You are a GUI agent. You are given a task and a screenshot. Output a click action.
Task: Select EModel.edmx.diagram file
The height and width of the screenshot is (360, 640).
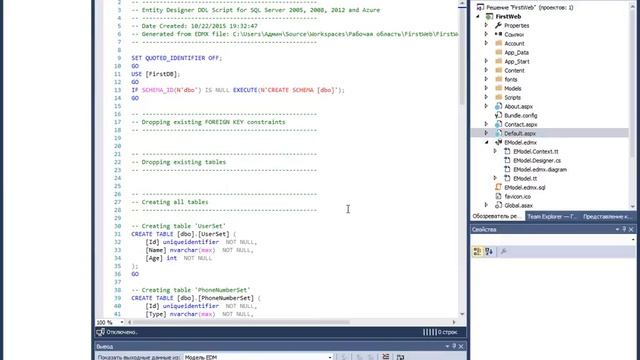(540, 169)
